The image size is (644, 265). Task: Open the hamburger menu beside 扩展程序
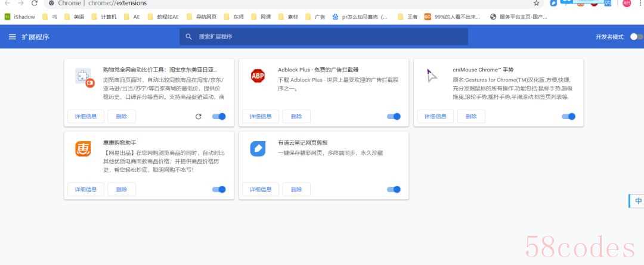coord(13,37)
